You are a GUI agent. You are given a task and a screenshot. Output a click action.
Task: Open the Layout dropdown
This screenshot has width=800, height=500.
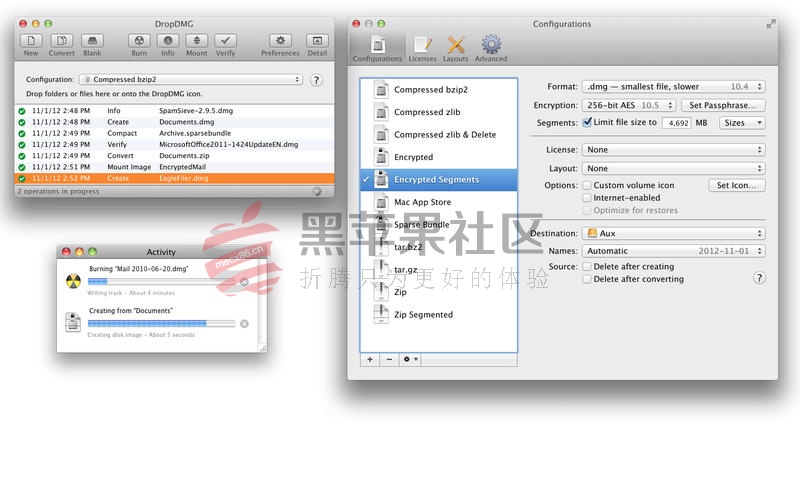(673, 168)
